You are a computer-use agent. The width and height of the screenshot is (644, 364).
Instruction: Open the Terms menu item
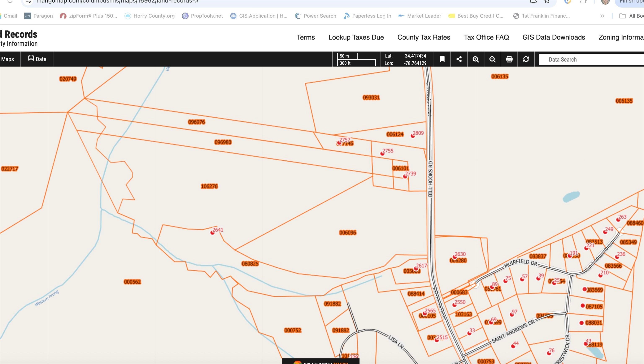point(305,37)
